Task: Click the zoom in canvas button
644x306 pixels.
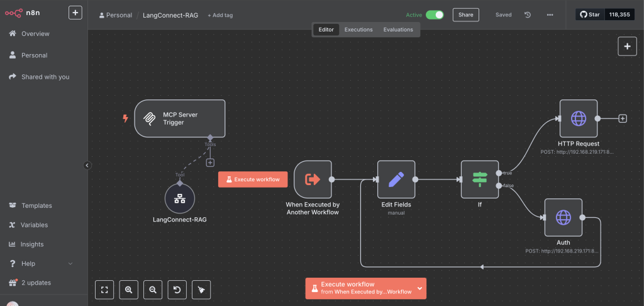Action: point(128,290)
